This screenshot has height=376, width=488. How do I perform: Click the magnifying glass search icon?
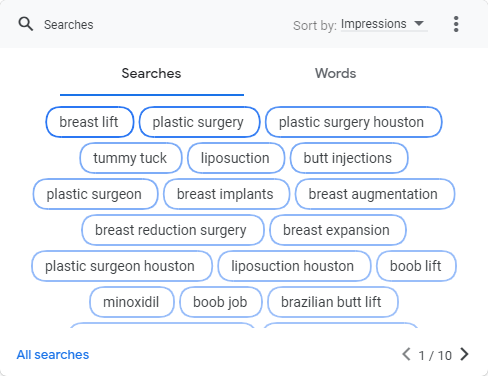(x=26, y=24)
